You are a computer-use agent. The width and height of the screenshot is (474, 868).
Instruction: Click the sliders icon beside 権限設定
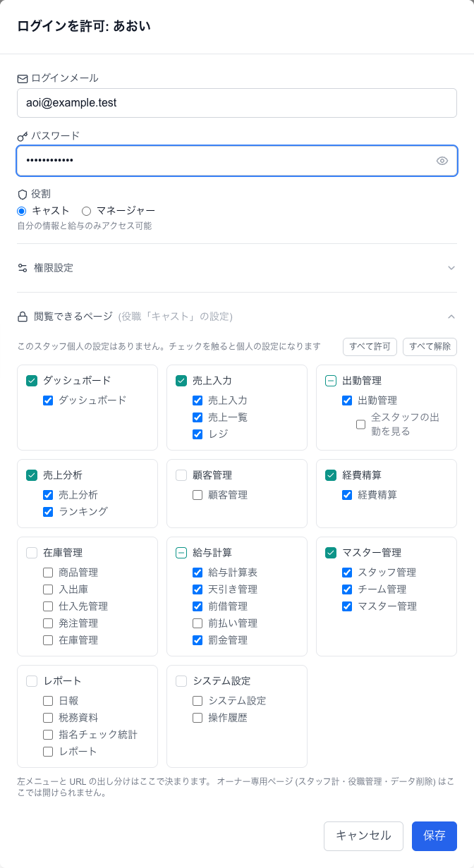click(23, 268)
